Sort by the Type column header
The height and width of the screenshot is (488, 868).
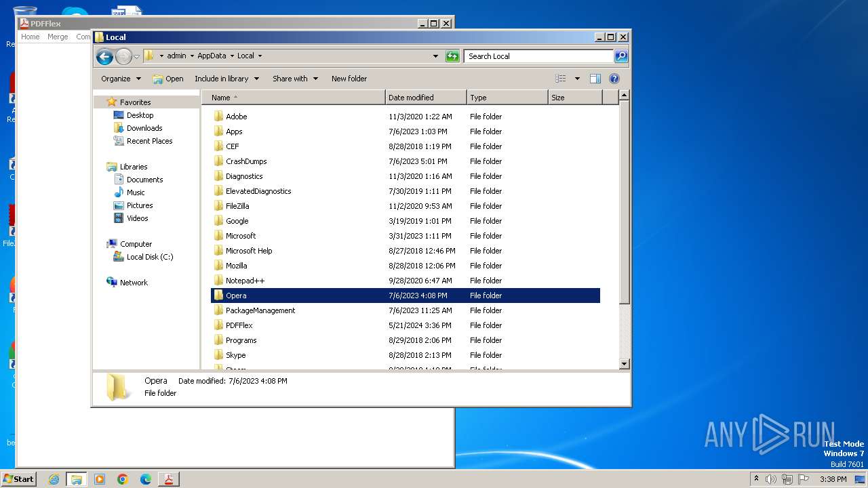point(507,98)
